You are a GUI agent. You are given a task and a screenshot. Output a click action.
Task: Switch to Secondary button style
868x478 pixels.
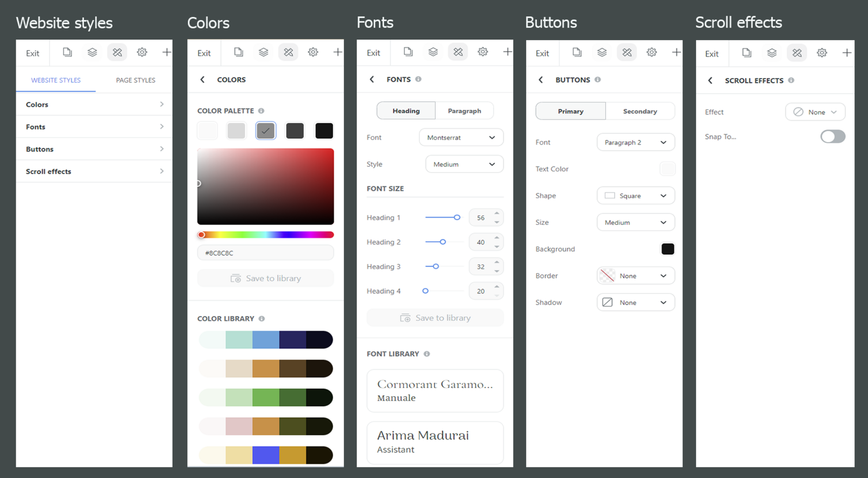(640, 112)
